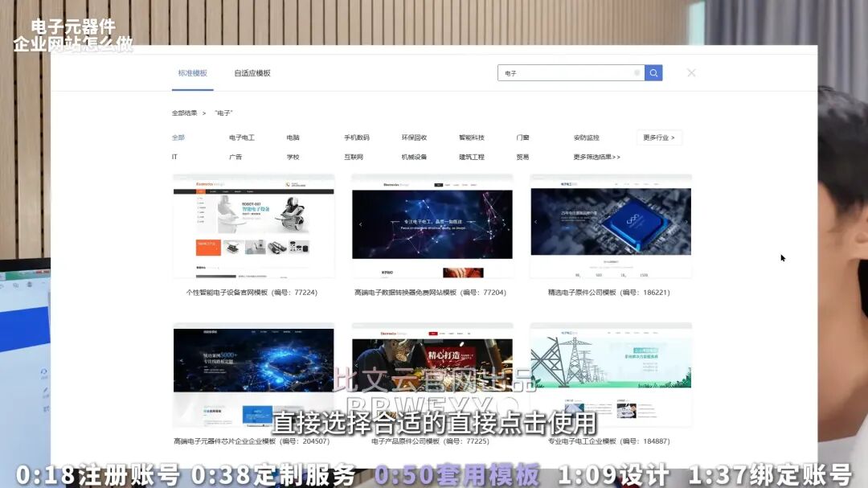
Task: Expand 更多筛选结果 filter options
Action: pos(596,158)
